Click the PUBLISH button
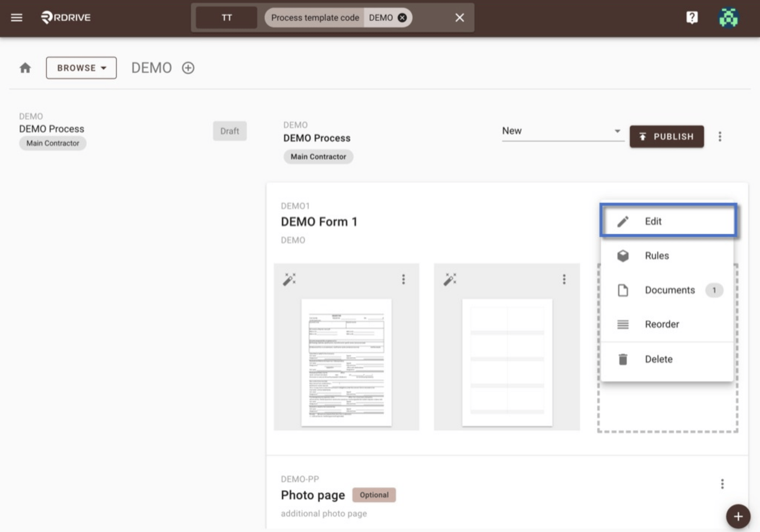 click(667, 136)
